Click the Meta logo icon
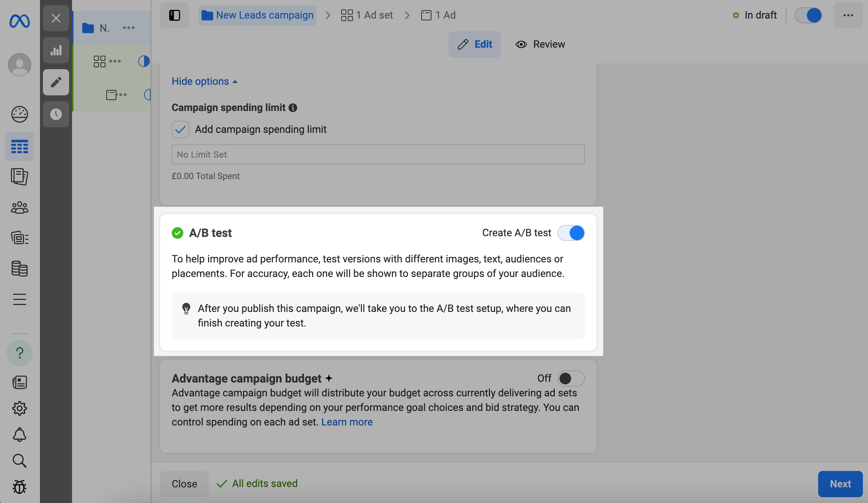Image resolution: width=868 pixels, height=503 pixels. [20, 21]
